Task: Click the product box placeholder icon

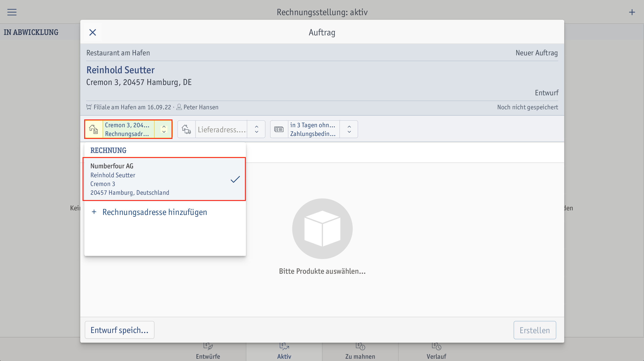Action: 322,228
